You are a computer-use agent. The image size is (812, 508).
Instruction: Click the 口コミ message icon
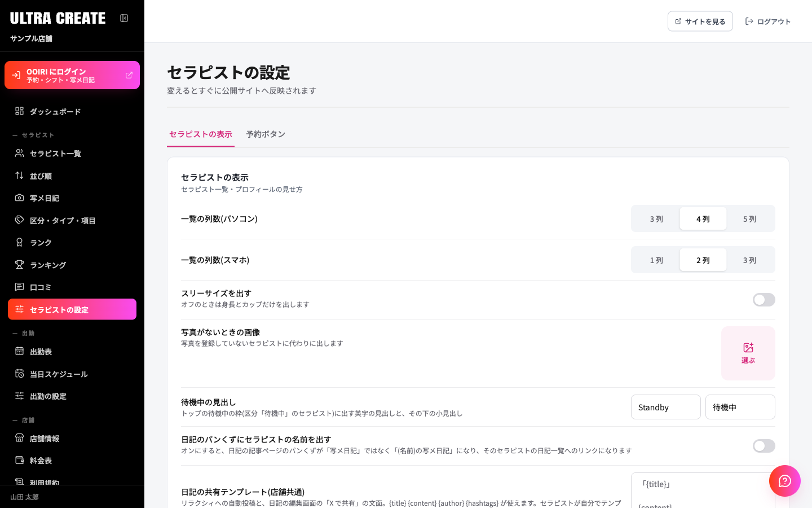pyautogui.click(x=19, y=287)
